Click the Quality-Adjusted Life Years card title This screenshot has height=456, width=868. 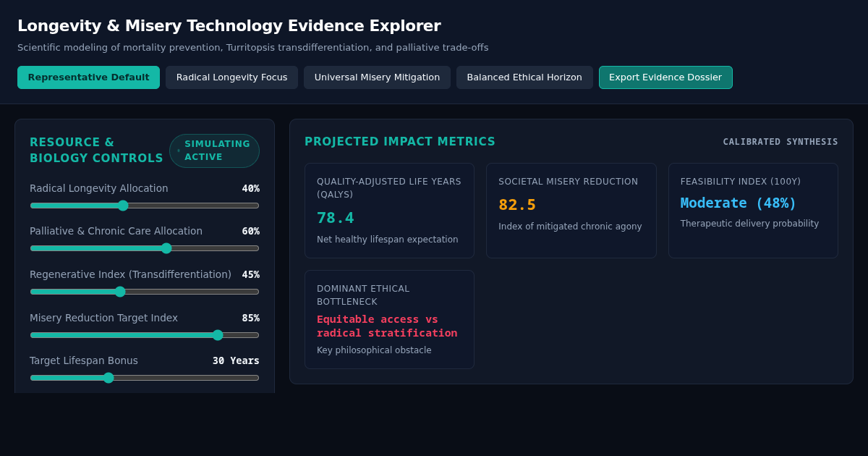click(x=389, y=188)
